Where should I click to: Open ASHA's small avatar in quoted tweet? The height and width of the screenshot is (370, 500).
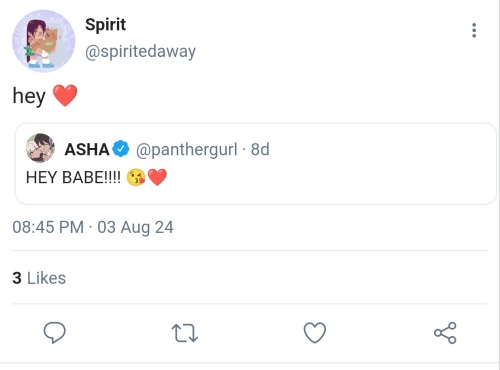click(40, 148)
